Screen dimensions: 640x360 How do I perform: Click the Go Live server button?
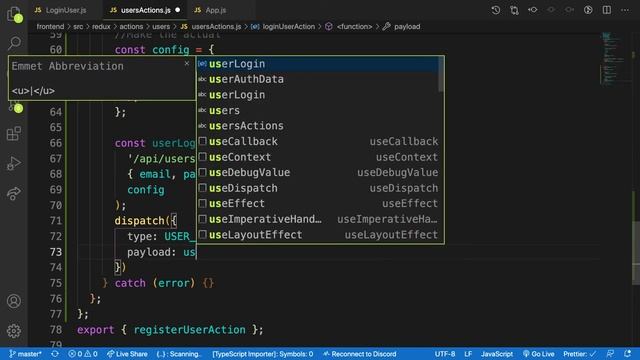pos(538,354)
